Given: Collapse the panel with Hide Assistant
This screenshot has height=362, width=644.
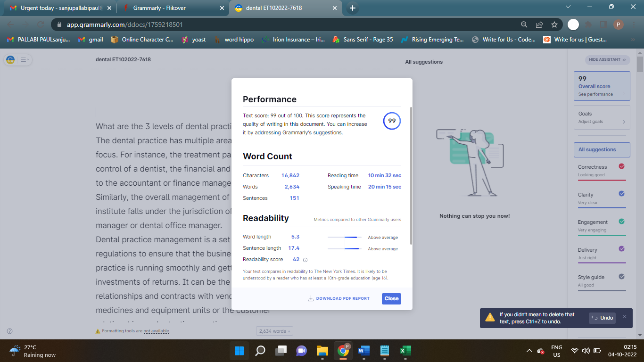Looking at the screenshot, I should click(608, 60).
